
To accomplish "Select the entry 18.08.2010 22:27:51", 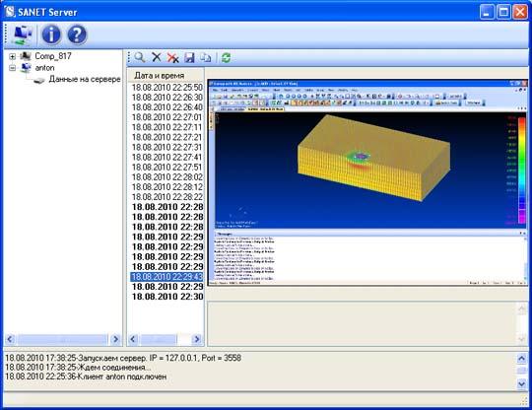I will pyautogui.click(x=166, y=168).
